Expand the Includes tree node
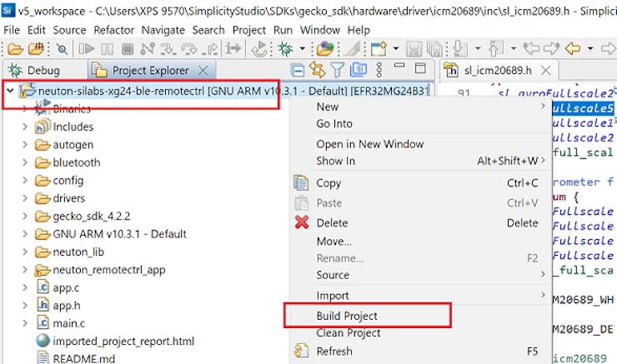617x364 pixels. [25, 127]
